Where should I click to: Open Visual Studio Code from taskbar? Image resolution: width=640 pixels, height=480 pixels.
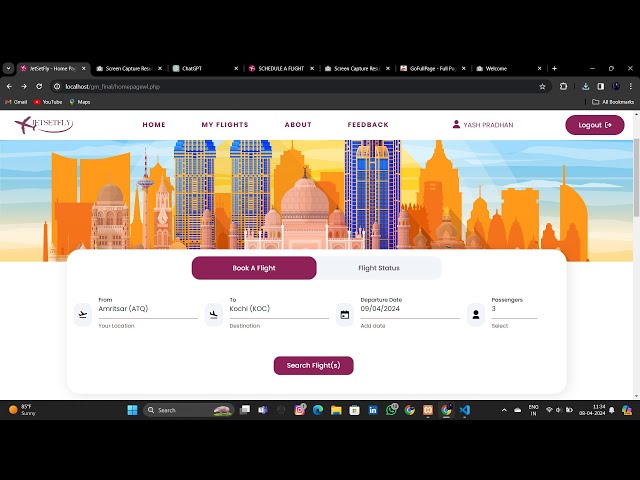click(x=464, y=410)
